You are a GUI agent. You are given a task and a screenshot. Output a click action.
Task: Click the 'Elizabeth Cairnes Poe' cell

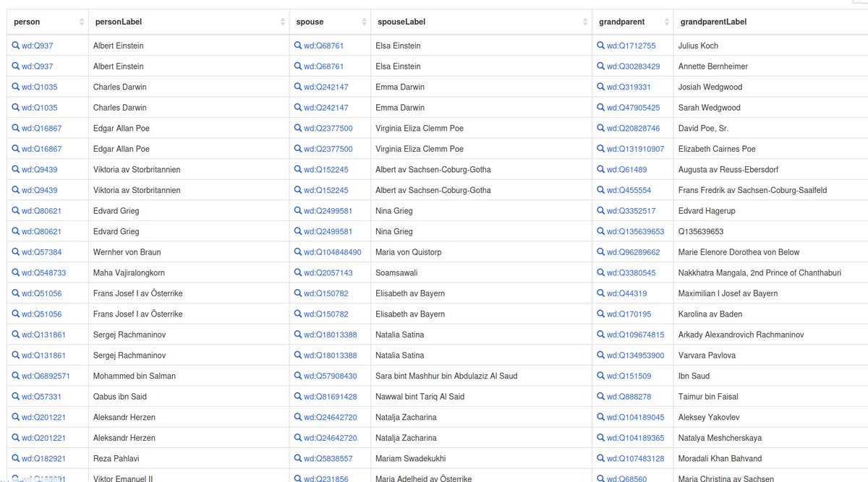click(770, 148)
